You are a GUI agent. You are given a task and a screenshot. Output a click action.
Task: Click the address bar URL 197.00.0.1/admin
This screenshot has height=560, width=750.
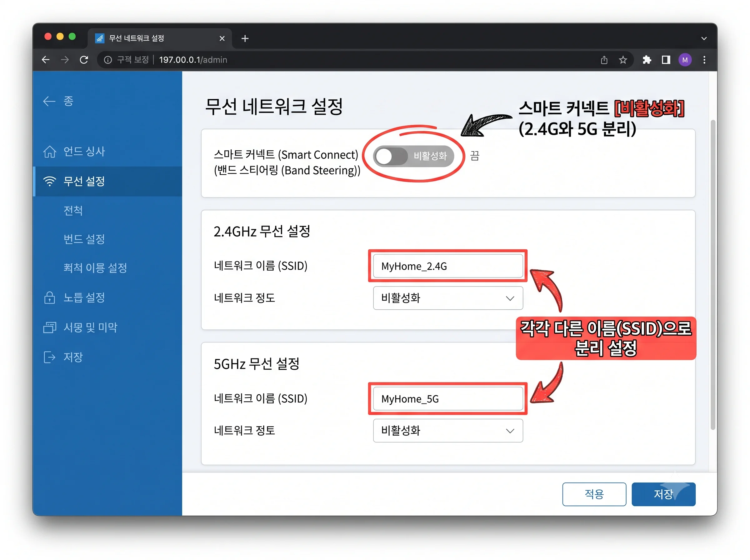coord(193,60)
